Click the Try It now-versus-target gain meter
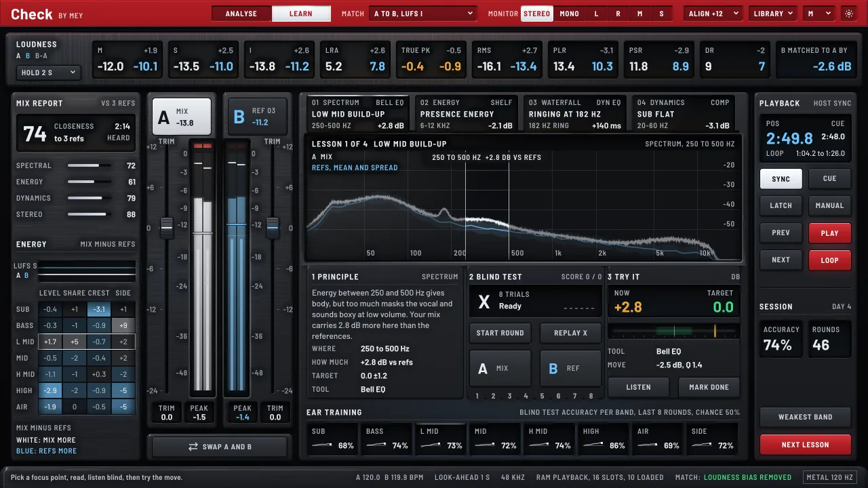The image size is (868, 488). [673, 331]
